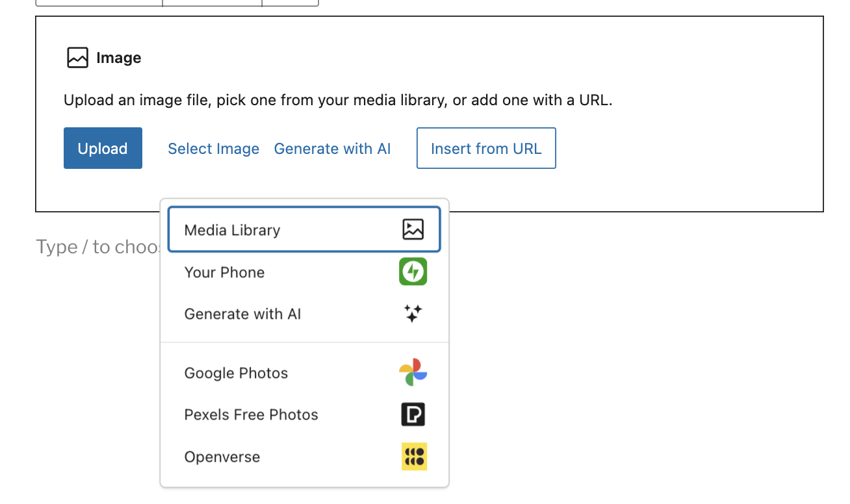Click the black Pexels logo icon
This screenshot has height=504, width=850.
pyautogui.click(x=413, y=414)
